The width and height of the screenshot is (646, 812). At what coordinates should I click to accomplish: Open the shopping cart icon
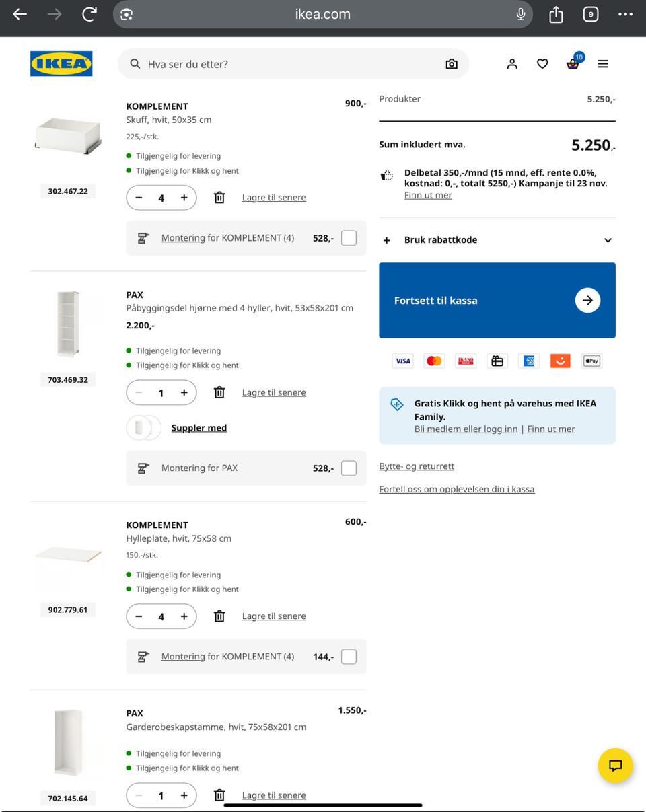[x=573, y=64]
